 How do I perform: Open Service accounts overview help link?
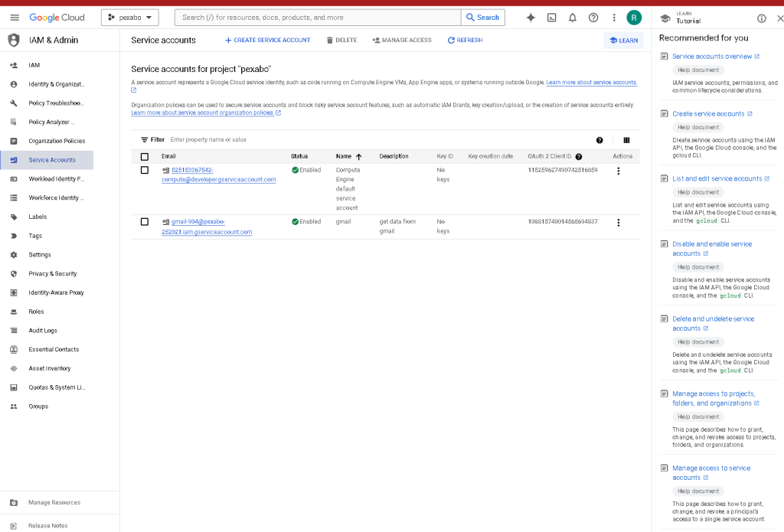716,57
